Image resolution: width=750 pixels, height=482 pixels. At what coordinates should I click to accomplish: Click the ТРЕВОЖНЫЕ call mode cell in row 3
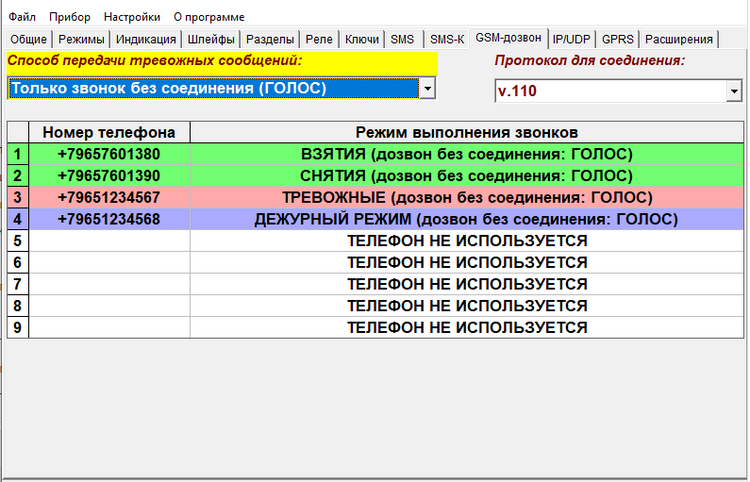tap(467, 197)
